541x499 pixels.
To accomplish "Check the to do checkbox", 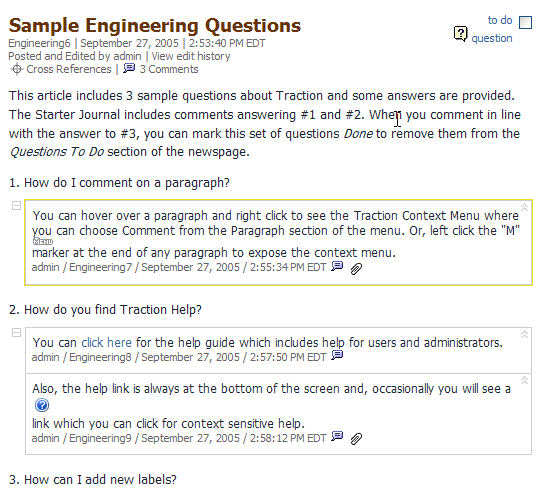I will click(525, 22).
